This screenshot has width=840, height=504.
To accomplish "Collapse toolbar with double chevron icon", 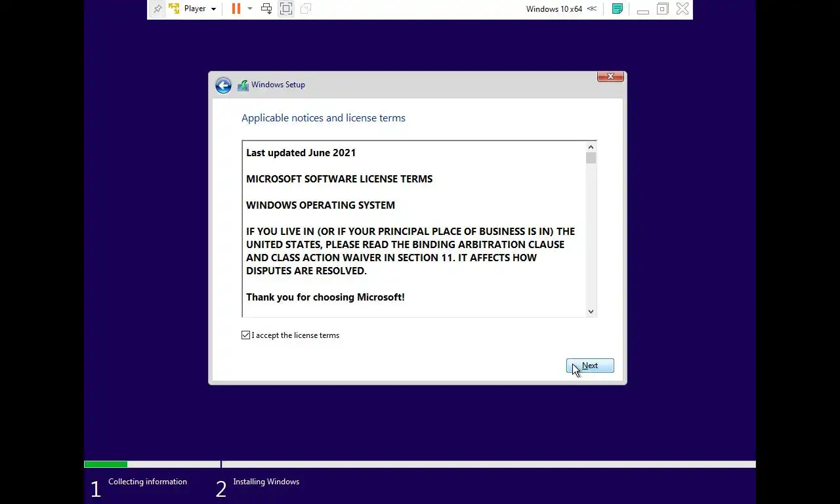I will pos(592,9).
